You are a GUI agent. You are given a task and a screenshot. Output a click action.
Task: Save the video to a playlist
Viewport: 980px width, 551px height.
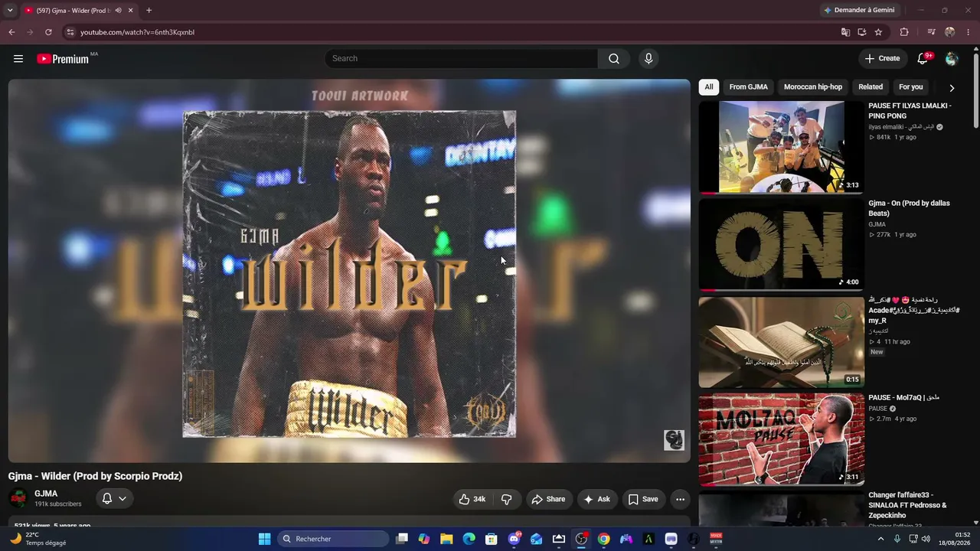coord(643,499)
